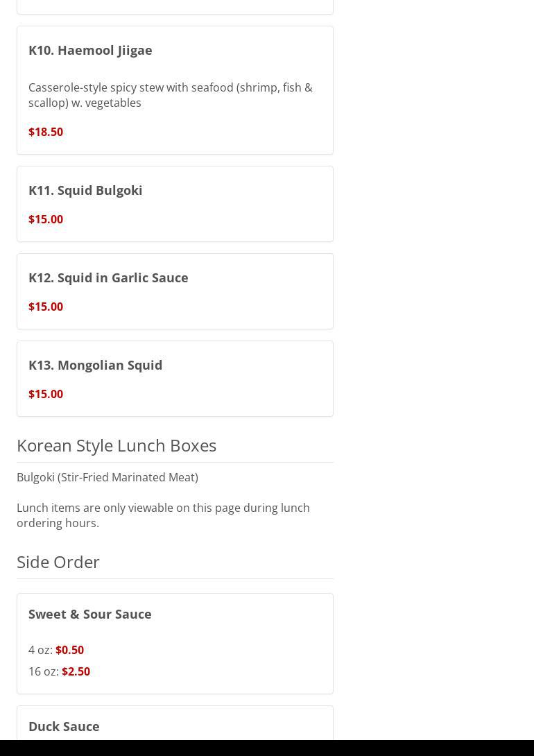Open the Sweet & Sour Sauce item
The image size is (534, 756).
[90, 614]
